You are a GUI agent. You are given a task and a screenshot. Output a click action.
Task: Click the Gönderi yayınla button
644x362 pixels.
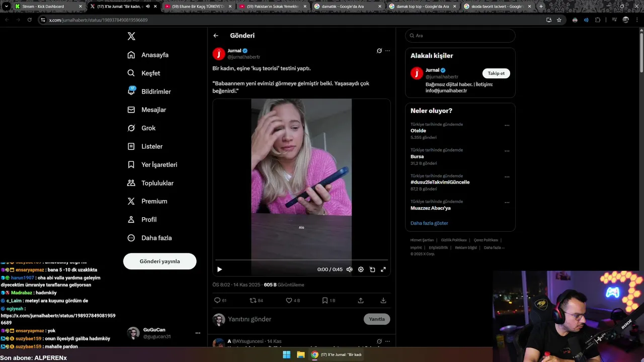point(159,261)
